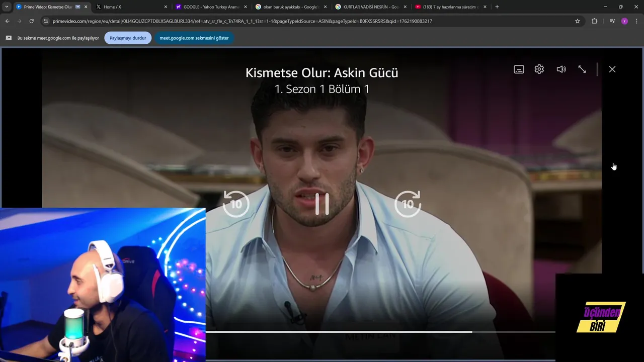Click the volume speaker icon
Screen dimensions: 644x362
561,69
